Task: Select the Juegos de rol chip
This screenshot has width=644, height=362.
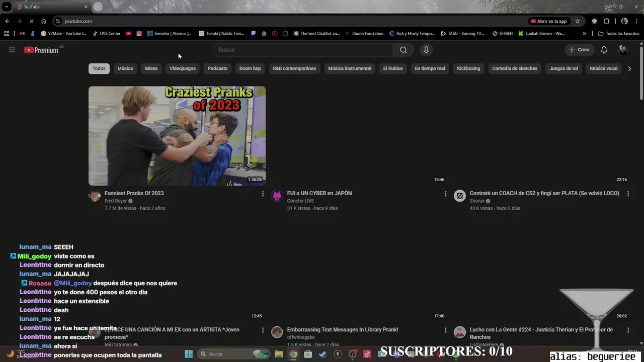Action: point(563,68)
